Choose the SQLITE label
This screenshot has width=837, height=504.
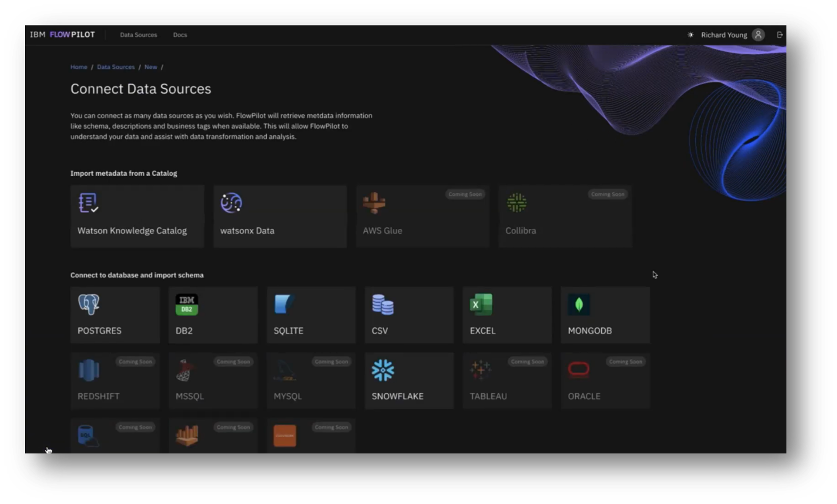(x=288, y=331)
